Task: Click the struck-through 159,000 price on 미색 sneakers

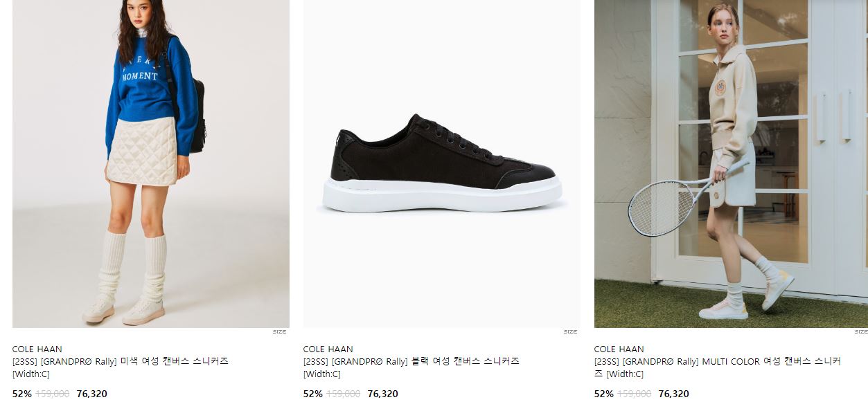Action: click(x=53, y=394)
